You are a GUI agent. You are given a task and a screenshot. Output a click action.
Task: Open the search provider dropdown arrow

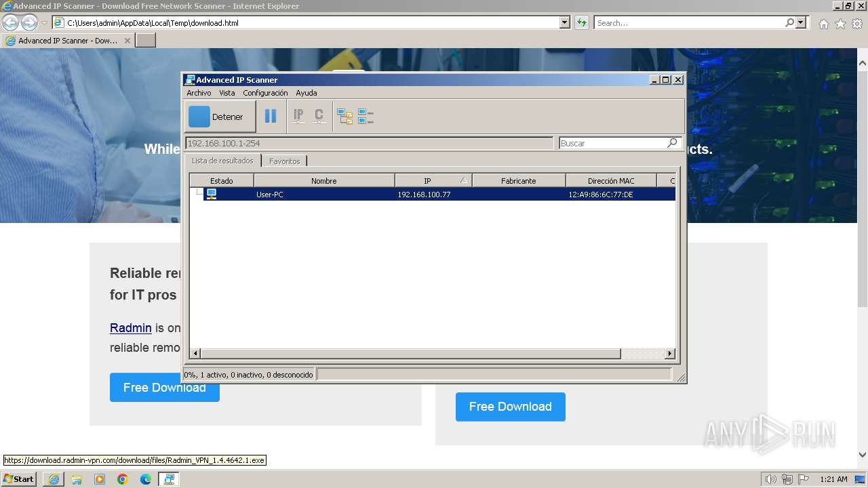tap(802, 22)
